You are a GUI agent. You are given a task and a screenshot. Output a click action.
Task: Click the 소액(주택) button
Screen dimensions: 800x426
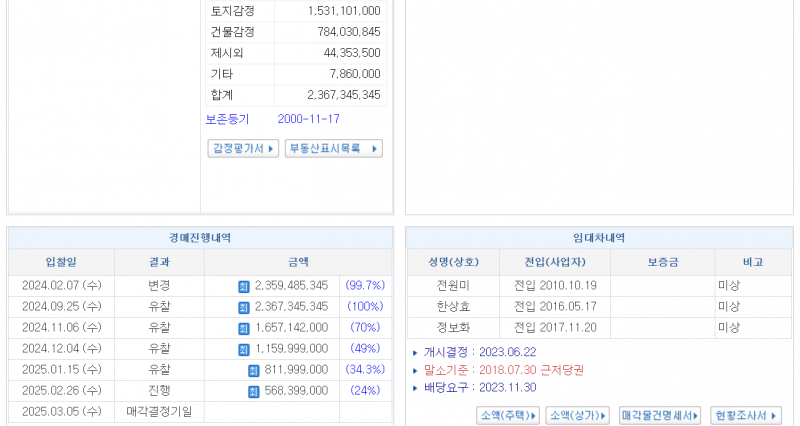[x=508, y=415]
